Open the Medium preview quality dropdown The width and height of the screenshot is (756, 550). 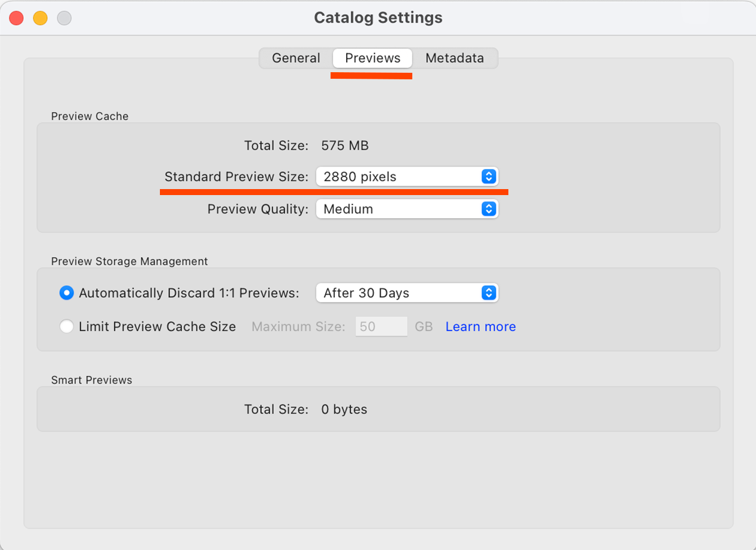coord(406,209)
